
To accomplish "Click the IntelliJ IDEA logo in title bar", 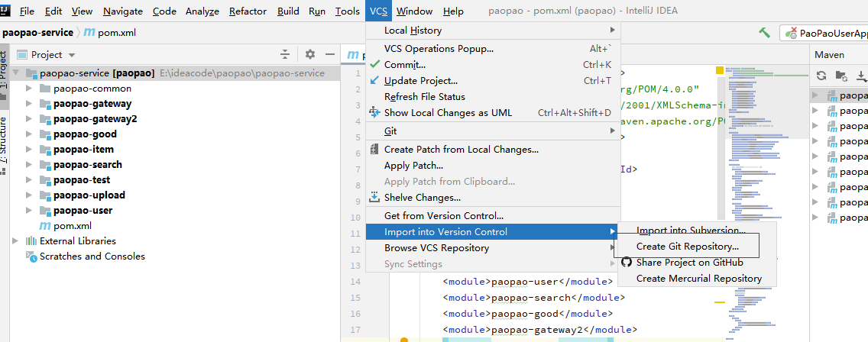I will 7,10.
